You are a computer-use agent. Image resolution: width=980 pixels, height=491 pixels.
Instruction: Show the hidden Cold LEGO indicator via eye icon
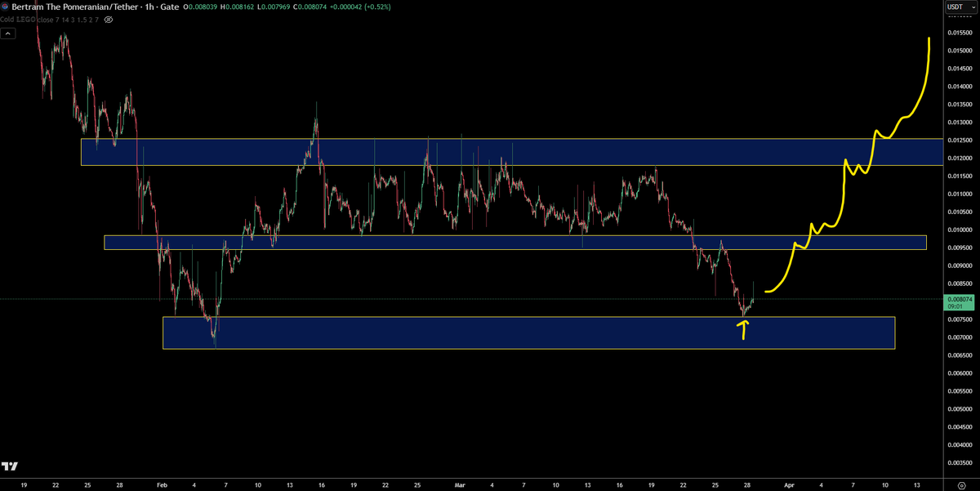[109, 19]
